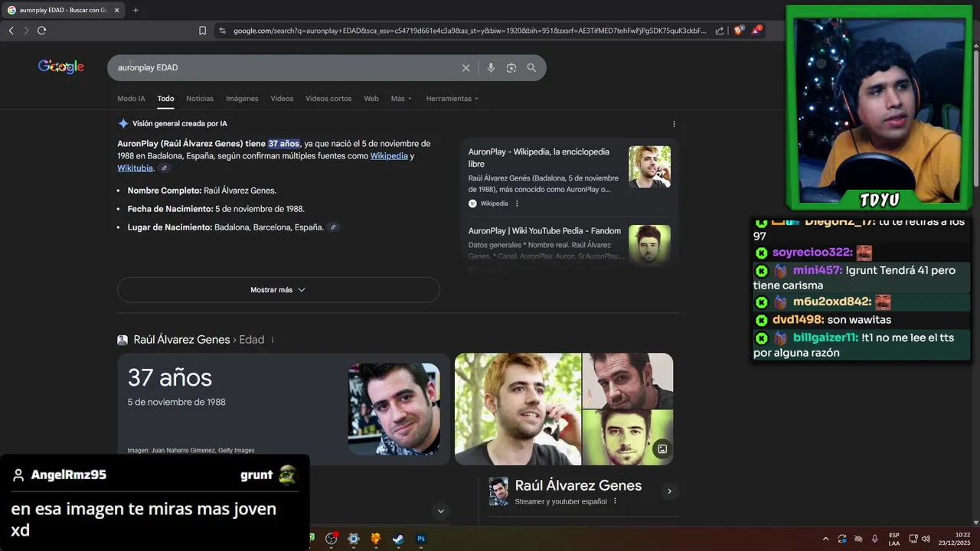This screenshot has height=551, width=980.
Task: Click the Nombre Completo bullet line
Action: (x=202, y=191)
